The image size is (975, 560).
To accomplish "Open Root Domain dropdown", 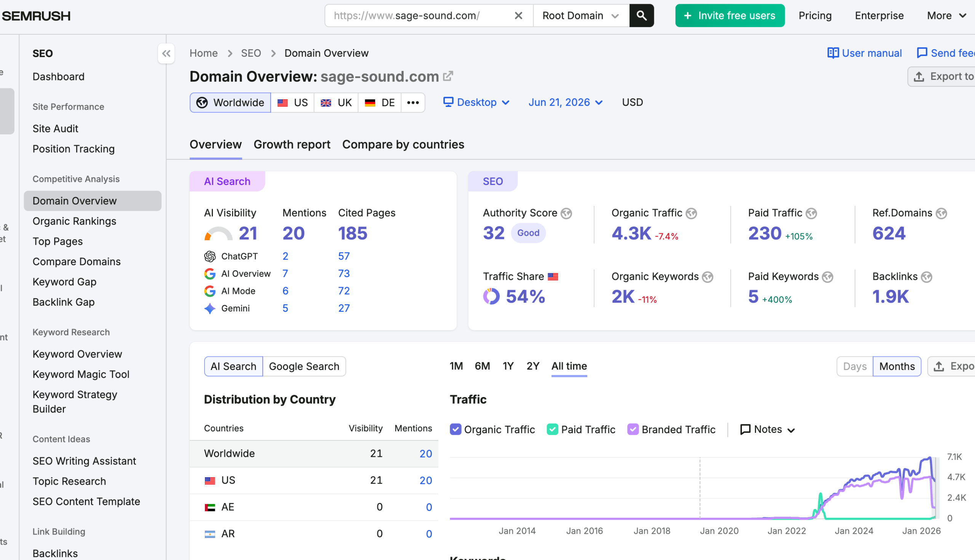I will pos(581,15).
